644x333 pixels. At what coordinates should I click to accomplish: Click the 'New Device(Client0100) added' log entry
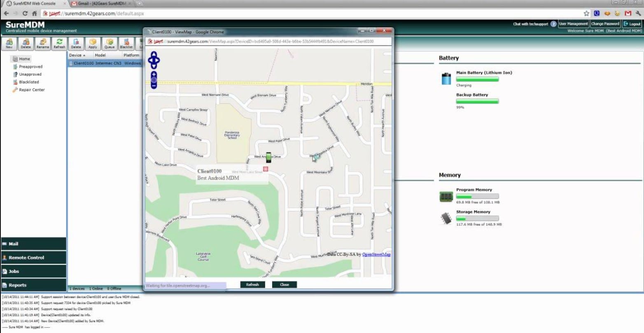click(53, 321)
